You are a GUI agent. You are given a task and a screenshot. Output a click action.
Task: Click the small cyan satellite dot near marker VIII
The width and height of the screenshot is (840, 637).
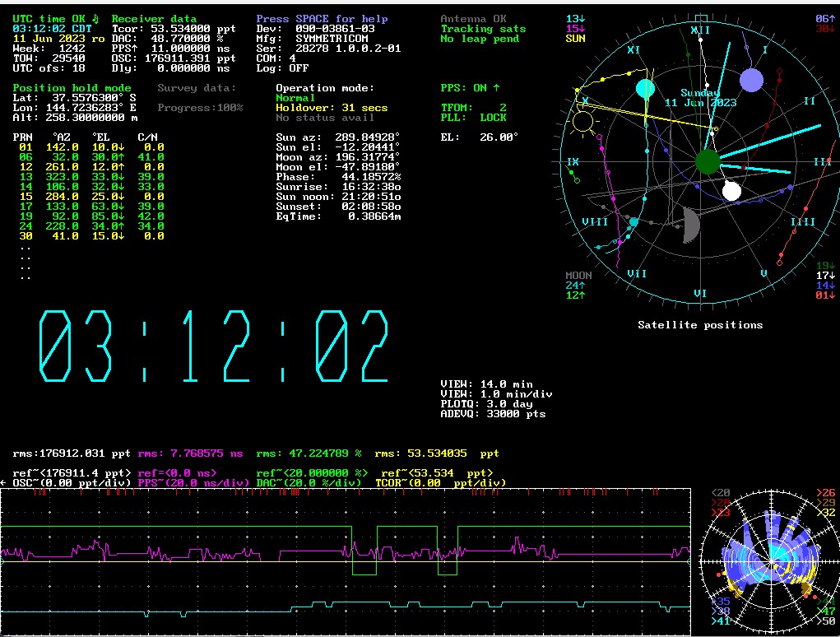(633, 222)
